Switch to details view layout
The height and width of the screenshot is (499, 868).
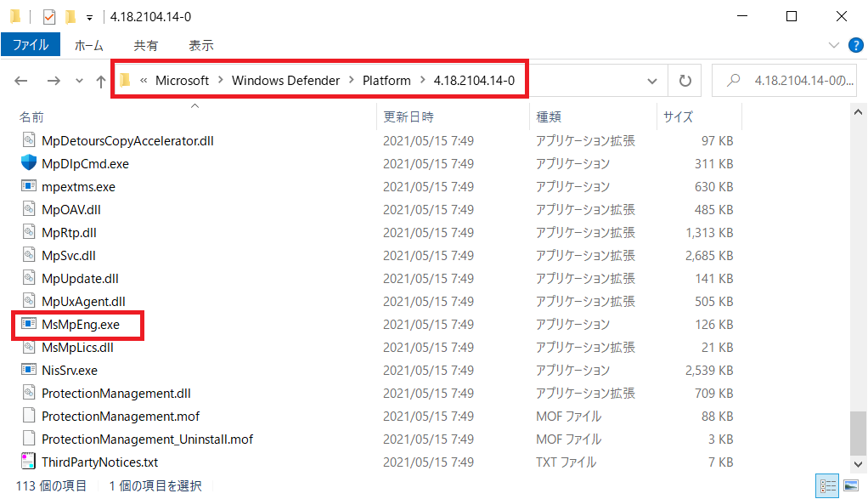pos(827,485)
